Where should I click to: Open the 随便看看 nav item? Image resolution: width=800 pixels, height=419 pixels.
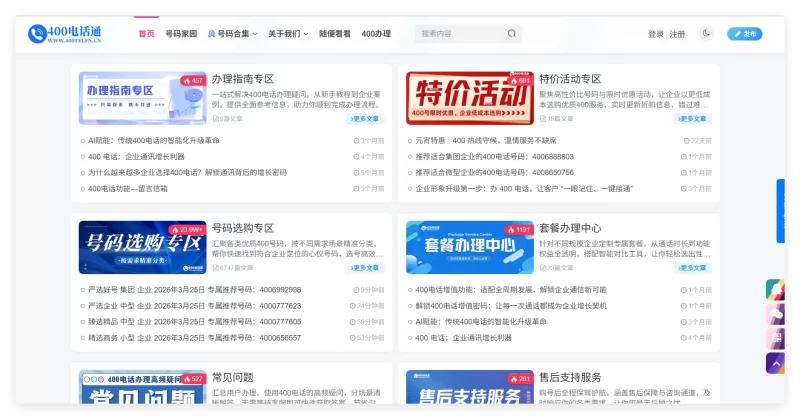tap(335, 34)
